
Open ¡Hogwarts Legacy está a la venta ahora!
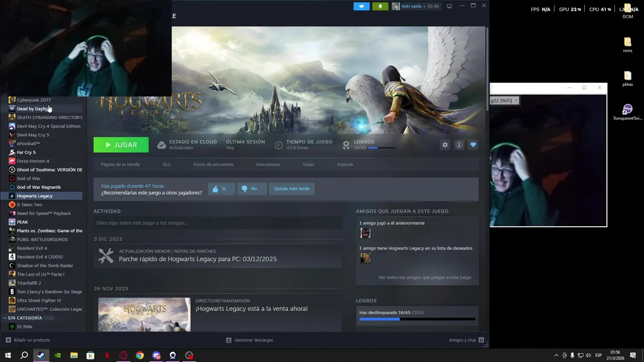(x=252, y=309)
